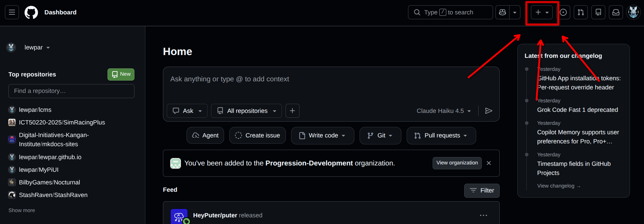Open the notifications inbox icon
This screenshot has height=224, width=644.
616,12
